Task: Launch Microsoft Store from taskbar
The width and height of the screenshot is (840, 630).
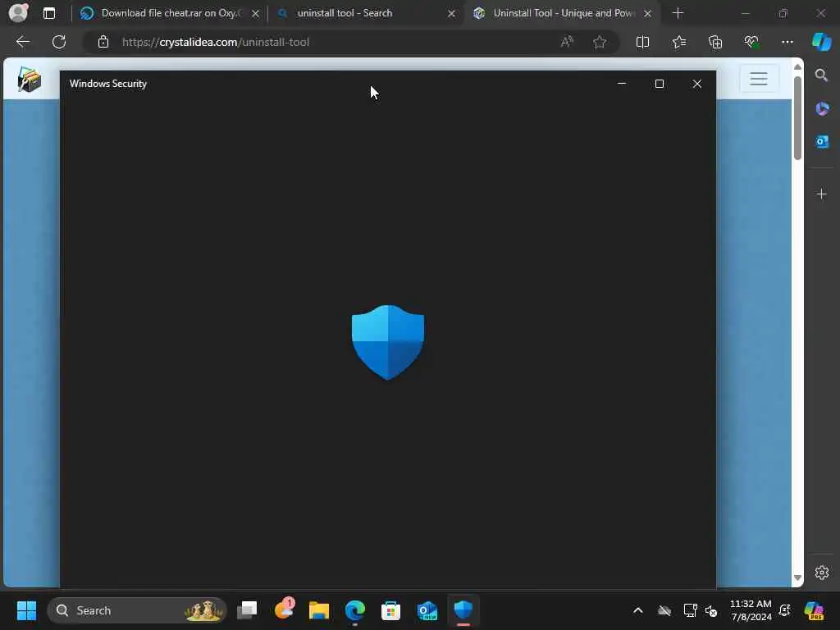Action: (390, 610)
